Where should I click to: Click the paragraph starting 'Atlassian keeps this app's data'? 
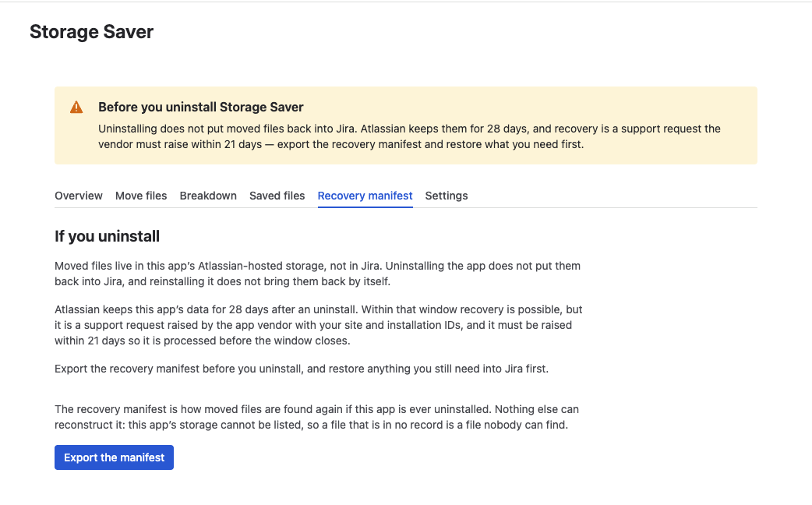(319, 325)
